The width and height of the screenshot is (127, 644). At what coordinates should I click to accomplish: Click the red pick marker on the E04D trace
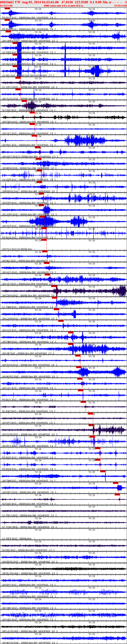click(117, 495)
